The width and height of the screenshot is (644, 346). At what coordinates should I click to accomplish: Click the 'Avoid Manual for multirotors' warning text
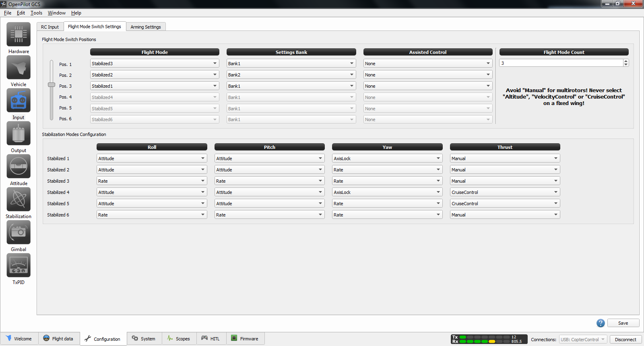coord(564,97)
